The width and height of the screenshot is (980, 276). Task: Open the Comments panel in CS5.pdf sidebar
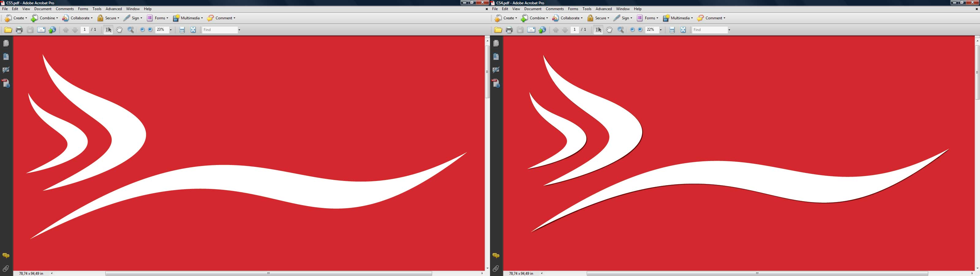pos(6,256)
